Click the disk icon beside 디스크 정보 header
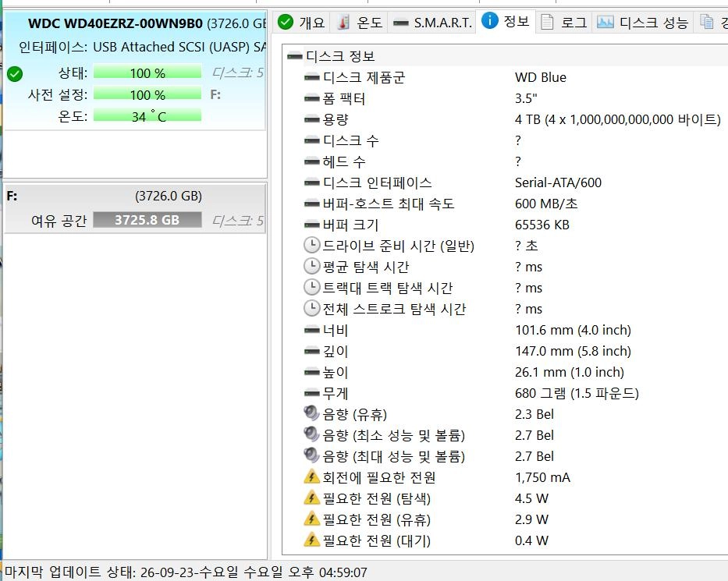Screen dimensions: 728x581 tap(295, 57)
